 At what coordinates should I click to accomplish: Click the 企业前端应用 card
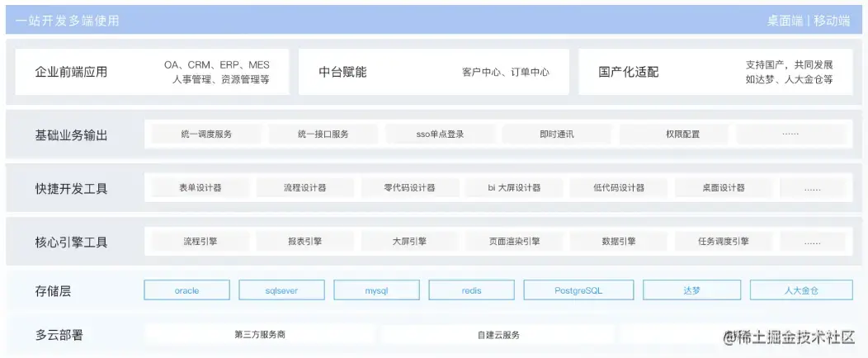[x=153, y=72]
